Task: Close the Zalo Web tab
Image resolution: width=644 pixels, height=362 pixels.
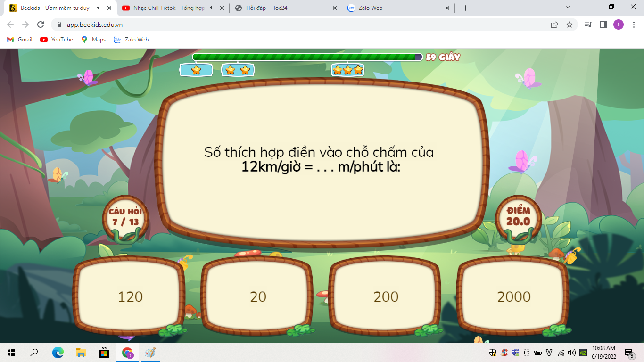Action: tap(447, 8)
